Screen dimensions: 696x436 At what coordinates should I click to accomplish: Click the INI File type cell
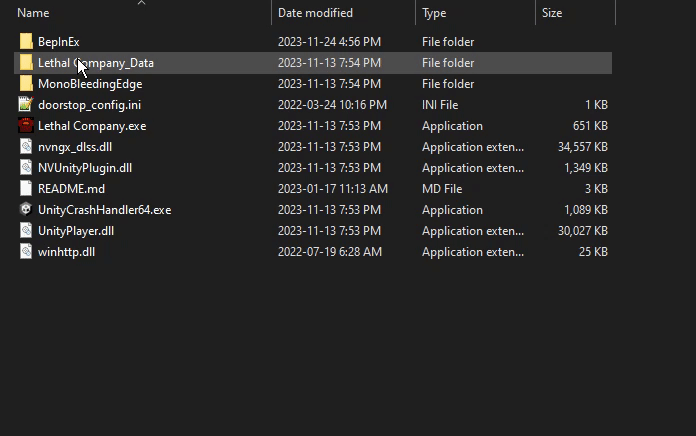440,105
